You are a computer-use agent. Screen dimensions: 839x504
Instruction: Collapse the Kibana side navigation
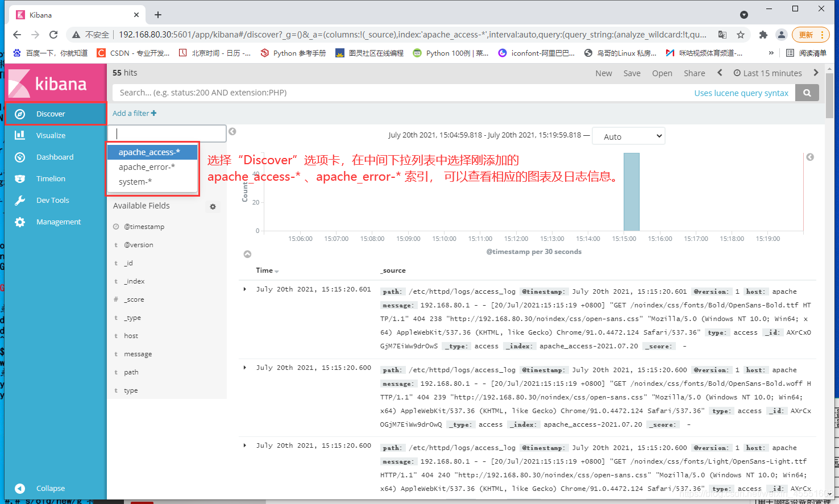(55, 488)
